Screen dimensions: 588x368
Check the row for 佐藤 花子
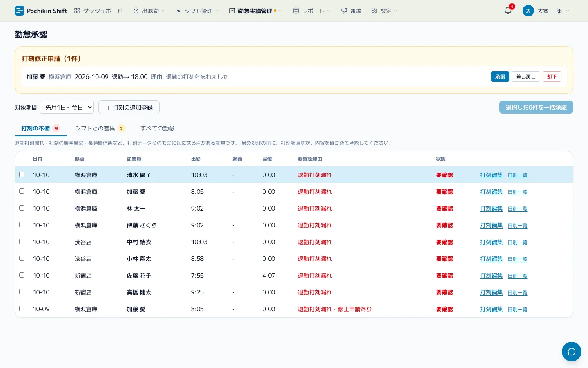coord(22,275)
